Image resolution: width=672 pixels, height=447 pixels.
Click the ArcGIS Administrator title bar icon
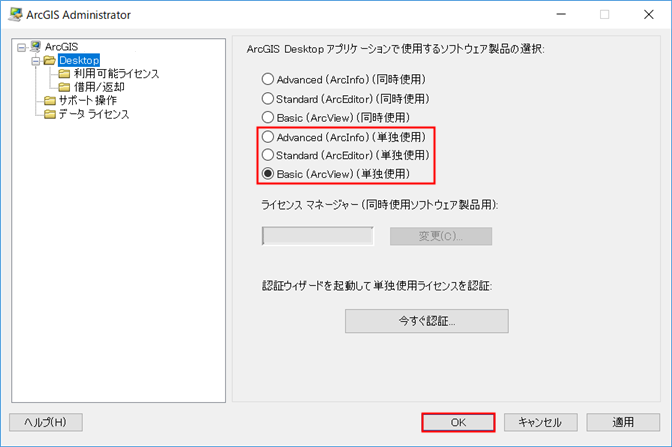(15, 14)
